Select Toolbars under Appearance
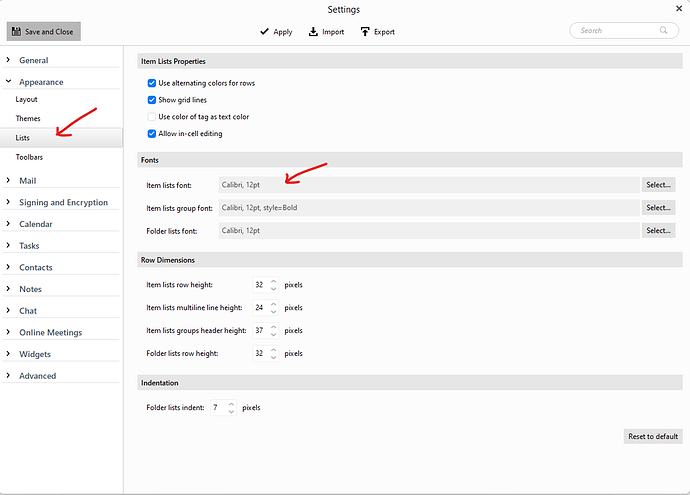 point(30,157)
